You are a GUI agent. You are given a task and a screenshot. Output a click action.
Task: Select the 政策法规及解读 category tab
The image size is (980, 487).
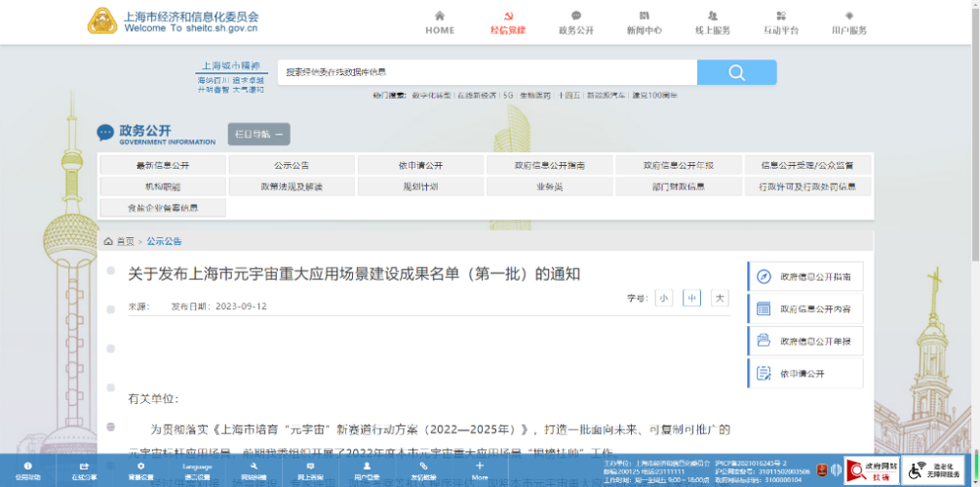(292, 186)
